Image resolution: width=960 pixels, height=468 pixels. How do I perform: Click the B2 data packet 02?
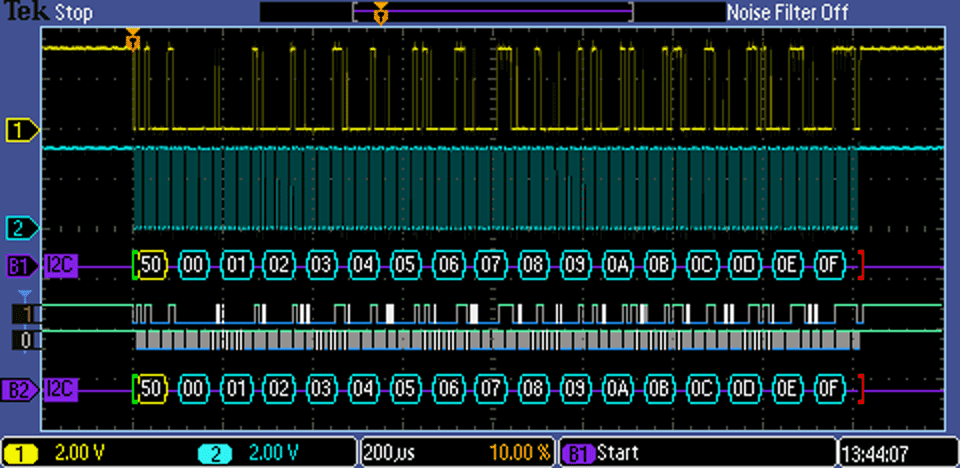[x=279, y=388]
